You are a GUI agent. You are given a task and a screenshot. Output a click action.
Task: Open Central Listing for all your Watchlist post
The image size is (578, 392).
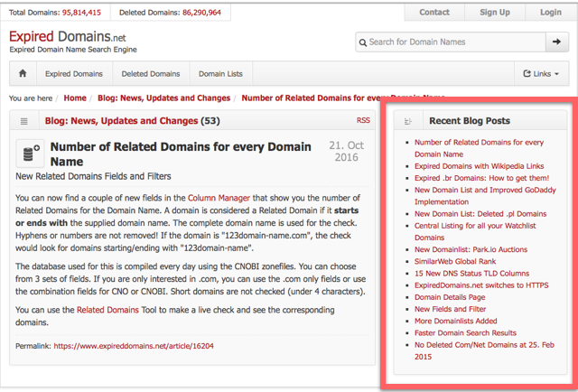click(x=475, y=231)
